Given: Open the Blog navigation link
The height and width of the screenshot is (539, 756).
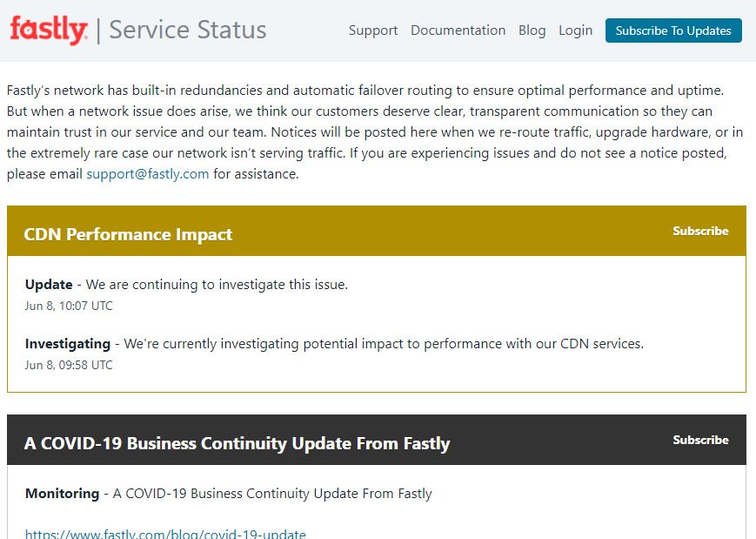Looking at the screenshot, I should [532, 30].
